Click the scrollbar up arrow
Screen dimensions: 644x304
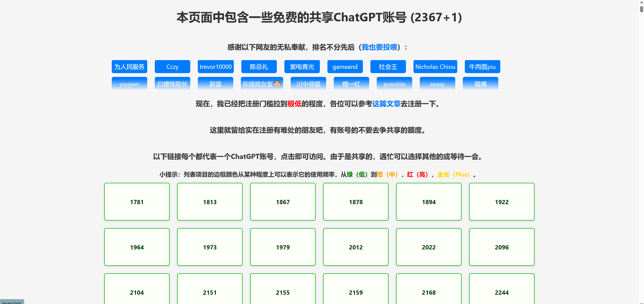(641, 2)
